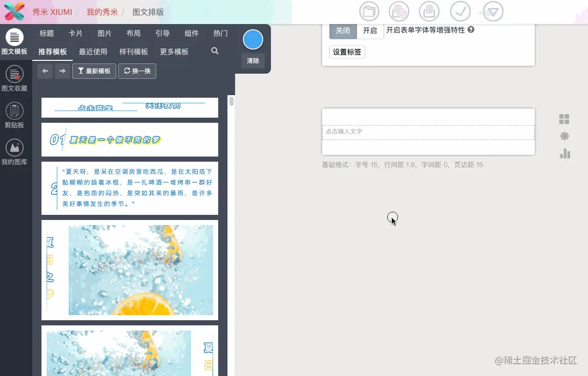The image size is (588, 376).
Task: Click the 点击输入文字 text field
Action: (x=428, y=132)
